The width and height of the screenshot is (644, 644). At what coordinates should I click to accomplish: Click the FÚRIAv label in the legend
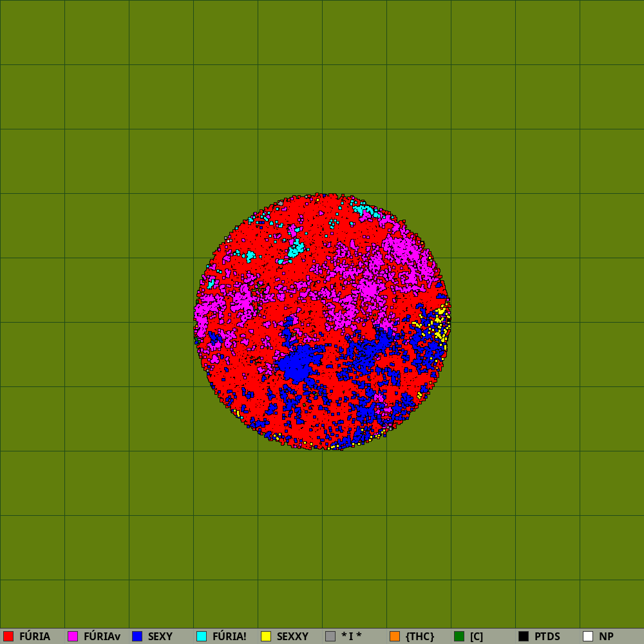(x=102, y=636)
